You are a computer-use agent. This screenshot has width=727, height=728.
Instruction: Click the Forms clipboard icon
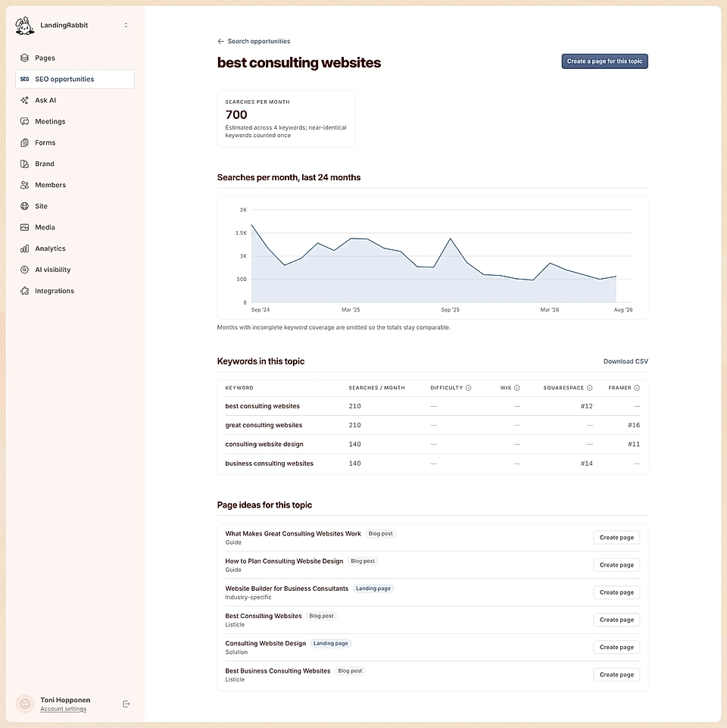24,142
